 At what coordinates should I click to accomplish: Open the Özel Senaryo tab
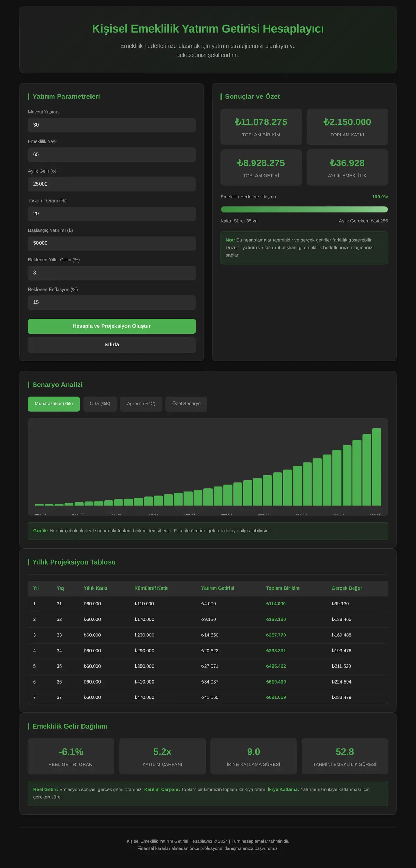(186, 404)
